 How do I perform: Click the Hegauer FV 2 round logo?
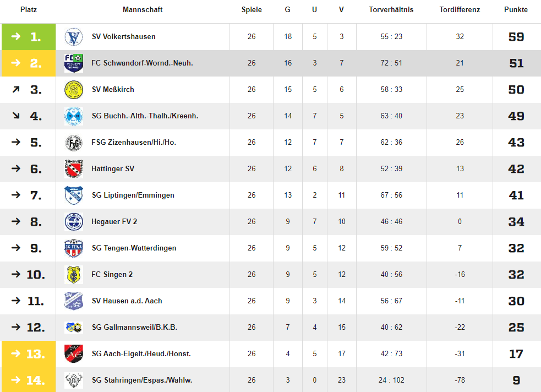tap(74, 221)
